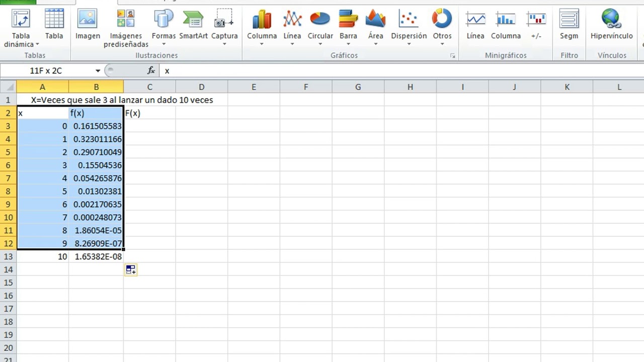The height and width of the screenshot is (362, 644).
Task: Click cell with value 0.002170635
Action: click(96, 205)
